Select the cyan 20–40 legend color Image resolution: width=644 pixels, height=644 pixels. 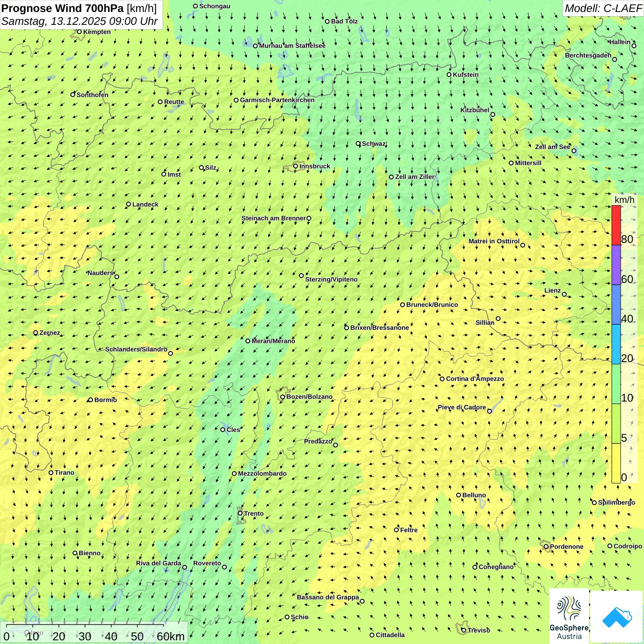[x=616, y=345]
